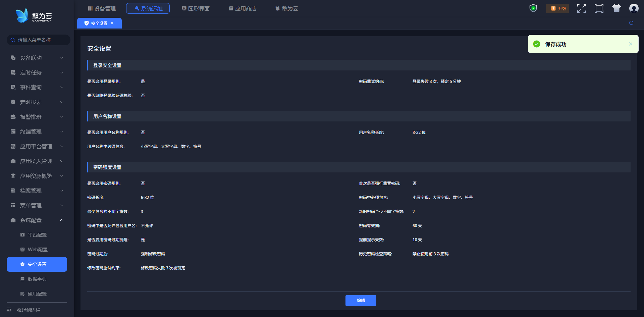Image resolution: width=644 pixels, height=317 pixels.
Task: Open the 应用商店 top tab
Action: pyautogui.click(x=243, y=8)
